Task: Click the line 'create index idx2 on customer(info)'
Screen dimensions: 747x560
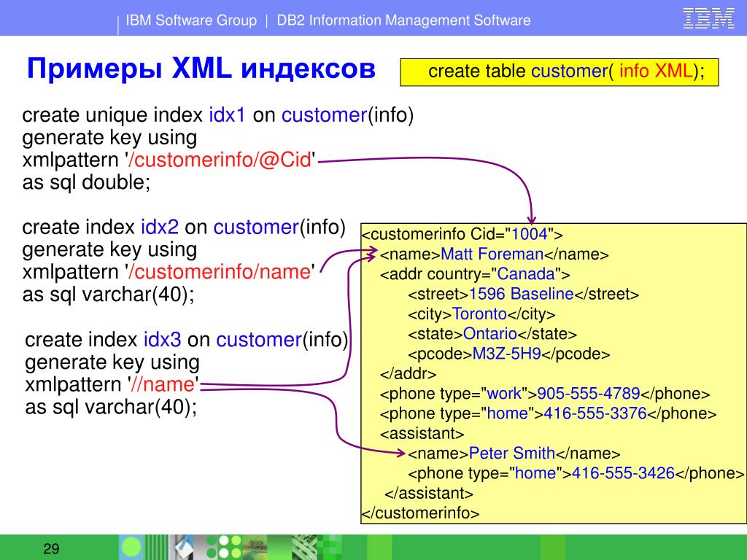Action: point(183,227)
